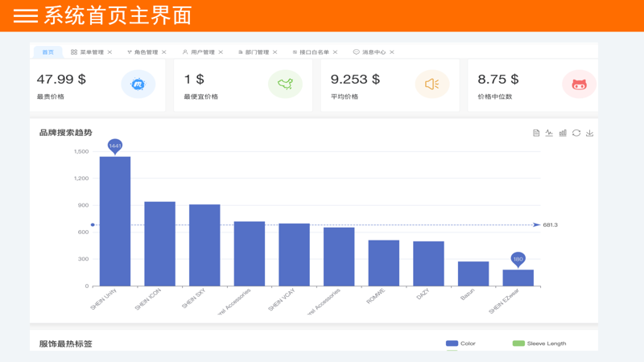Switch chart to line view icon
This screenshot has height=362, width=644.
(x=549, y=133)
